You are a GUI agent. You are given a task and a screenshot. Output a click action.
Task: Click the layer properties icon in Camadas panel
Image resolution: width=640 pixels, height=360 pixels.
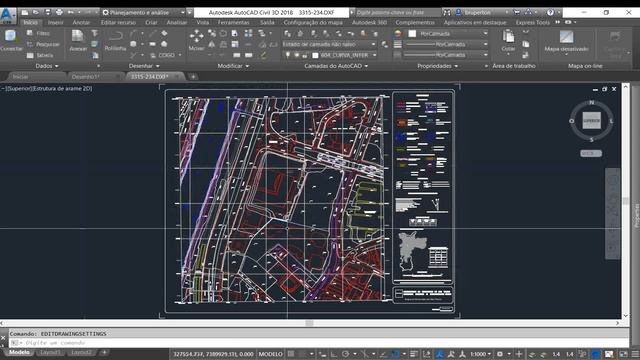288,33
